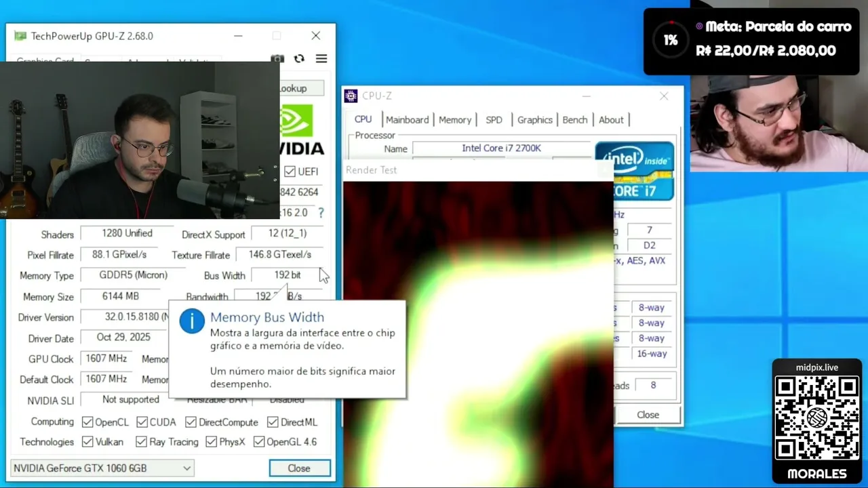Click the Shaders label in GPU-Z
This screenshot has height=488, width=868.
pos(57,235)
